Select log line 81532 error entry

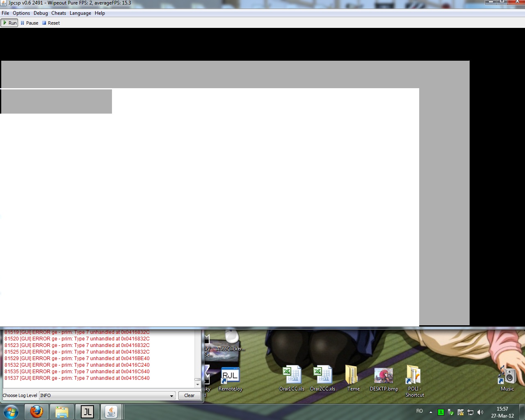click(x=77, y=365)
